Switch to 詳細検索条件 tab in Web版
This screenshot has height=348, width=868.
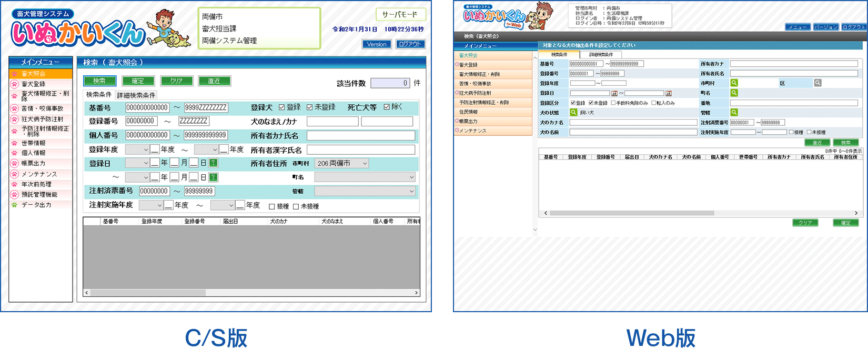[x=601, y=55]
